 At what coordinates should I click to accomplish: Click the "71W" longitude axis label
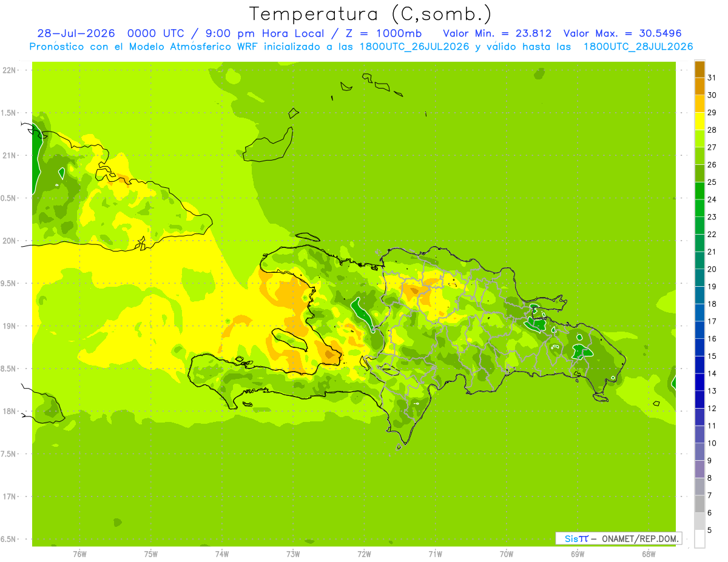pyautogui.click(x=435, y=554)
